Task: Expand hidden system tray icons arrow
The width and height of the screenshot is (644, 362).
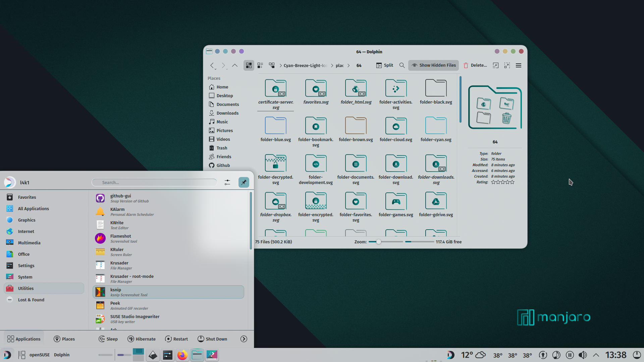Action: point(596,355)
